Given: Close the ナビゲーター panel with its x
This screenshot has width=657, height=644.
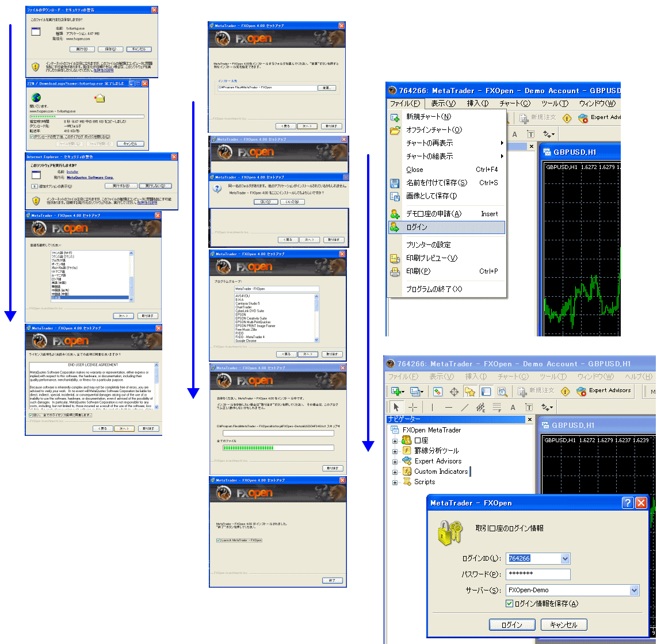Looking at the screenshot, I should coord(530,419).
